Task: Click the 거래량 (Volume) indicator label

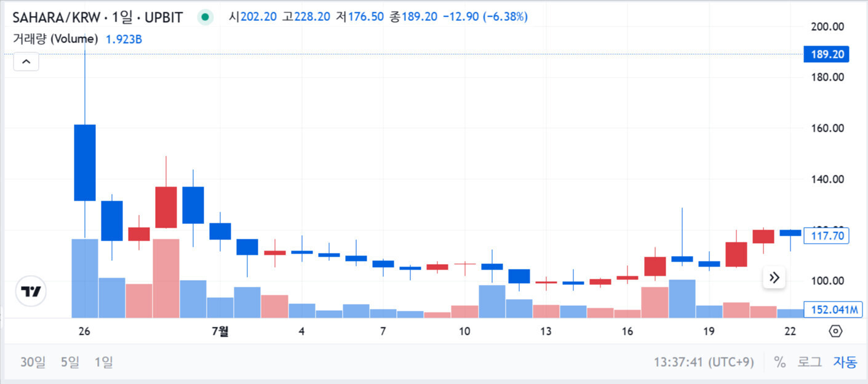Action: pyautogui.click(x=55, y=39)
